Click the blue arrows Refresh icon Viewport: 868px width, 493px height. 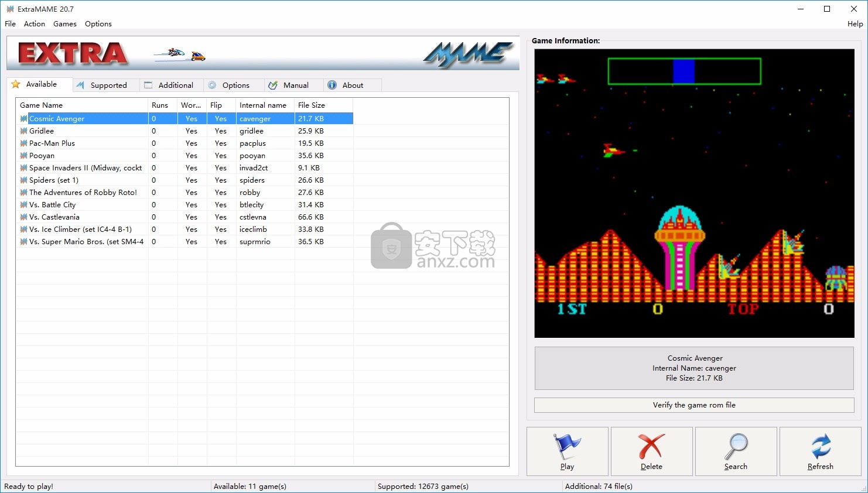[x=820, y=446]
